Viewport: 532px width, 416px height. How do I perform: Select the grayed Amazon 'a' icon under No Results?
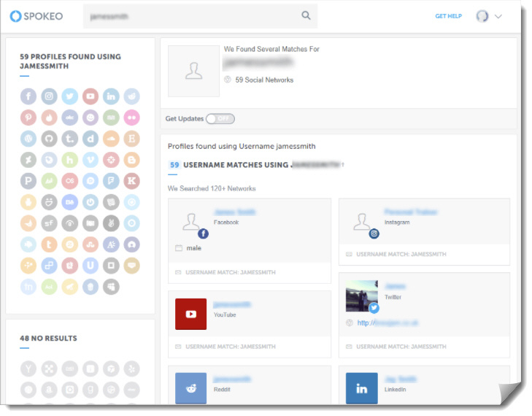click(49, 390)
